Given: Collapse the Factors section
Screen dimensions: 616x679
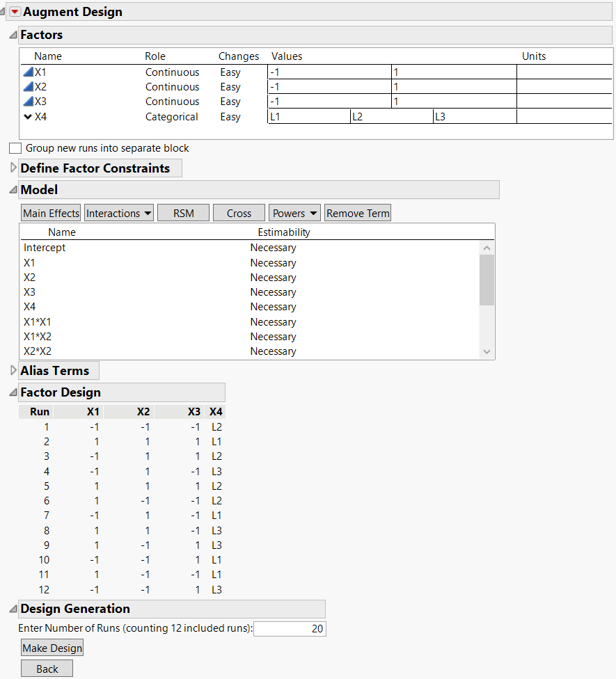Looking at the screenshot, I should click(x=13, y=35).
